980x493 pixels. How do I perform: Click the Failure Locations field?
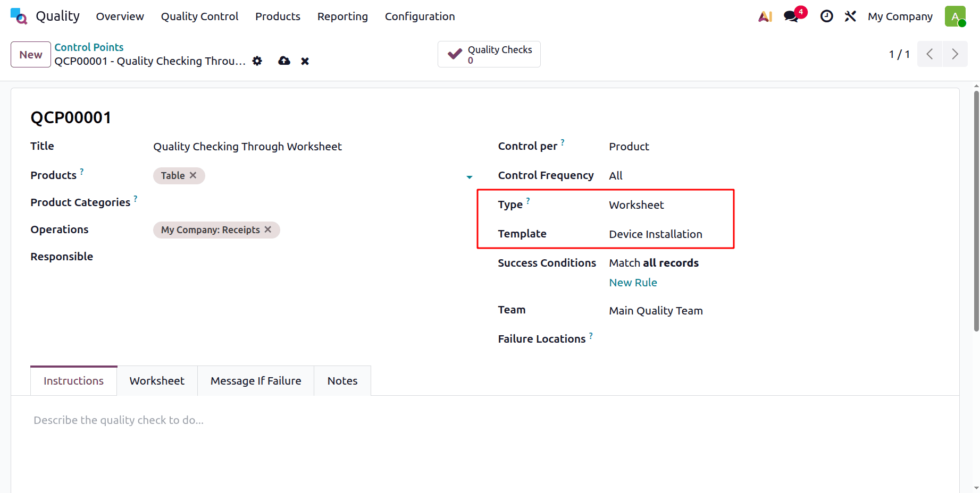[x=775, y=339]
